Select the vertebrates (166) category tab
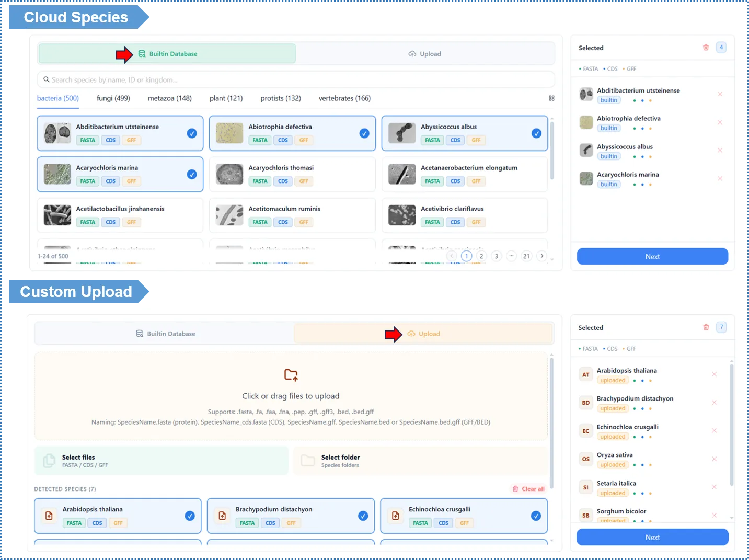 (344, 98)
